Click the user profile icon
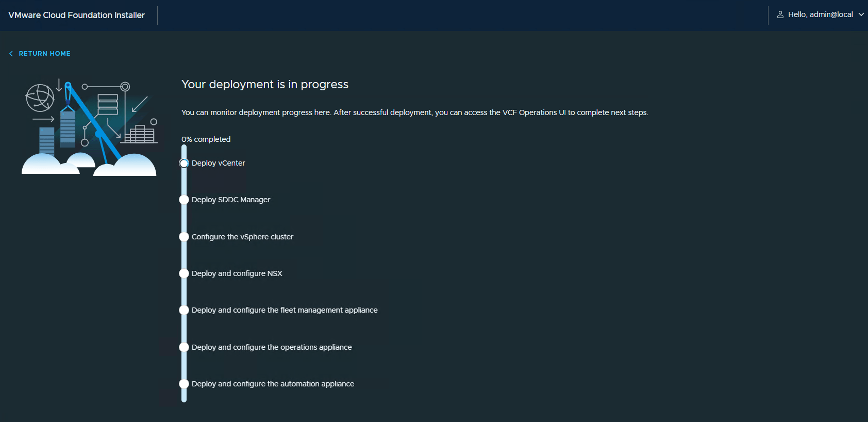Screen dimensions: 868x422 pyautogui.click(x=780, y=14)
